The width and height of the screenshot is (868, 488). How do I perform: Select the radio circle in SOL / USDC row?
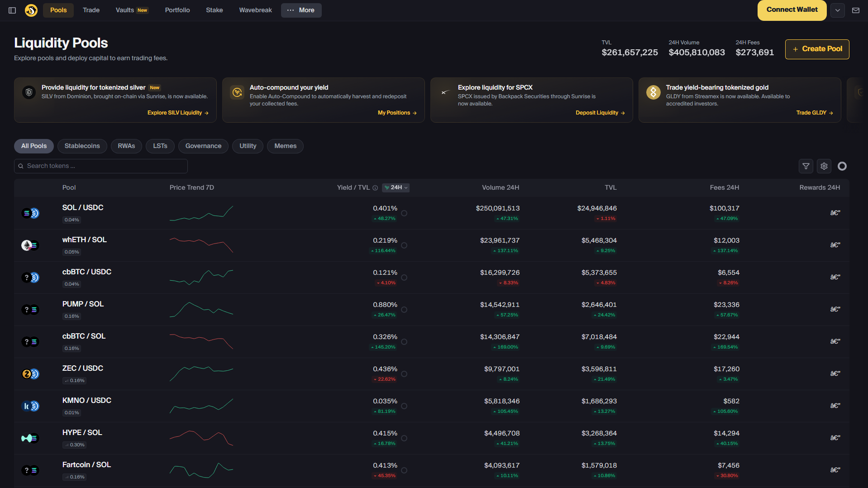pos(404,213)
